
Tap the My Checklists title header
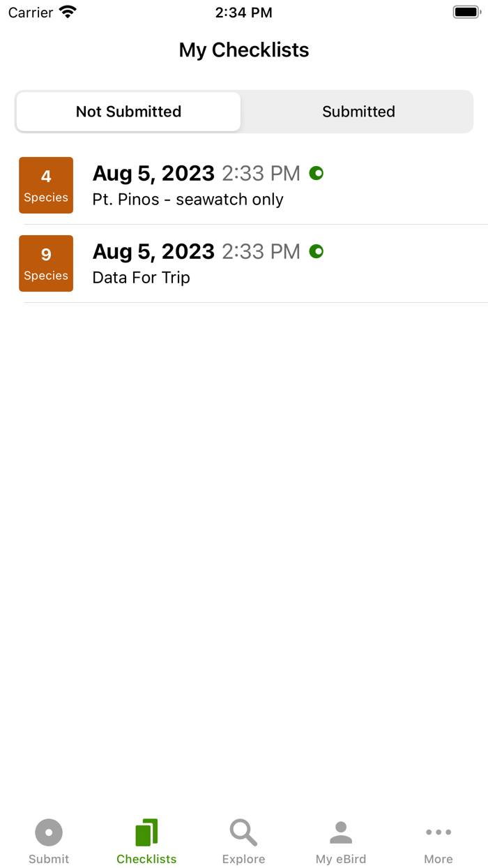coord(243,50)
